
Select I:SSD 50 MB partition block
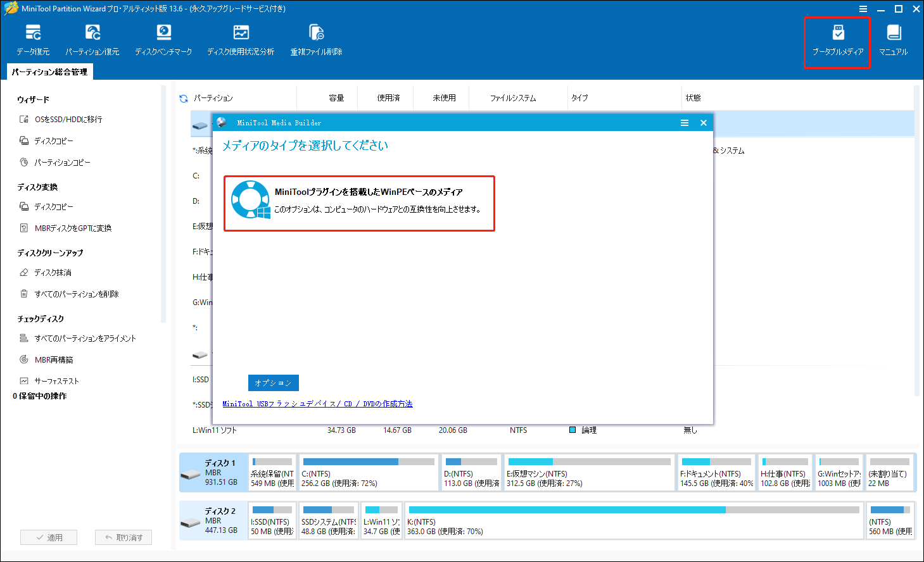272,521
